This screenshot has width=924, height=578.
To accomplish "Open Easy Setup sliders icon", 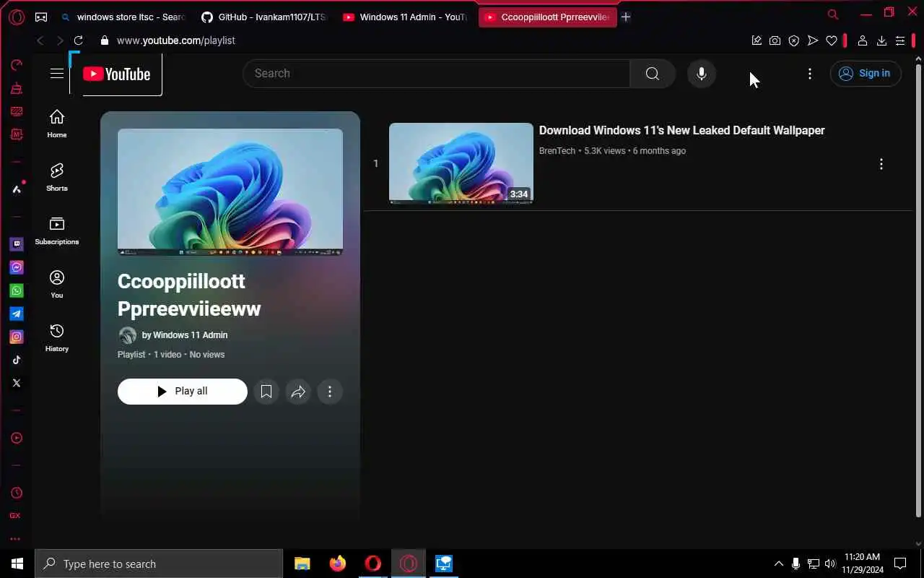I will 900,40.
